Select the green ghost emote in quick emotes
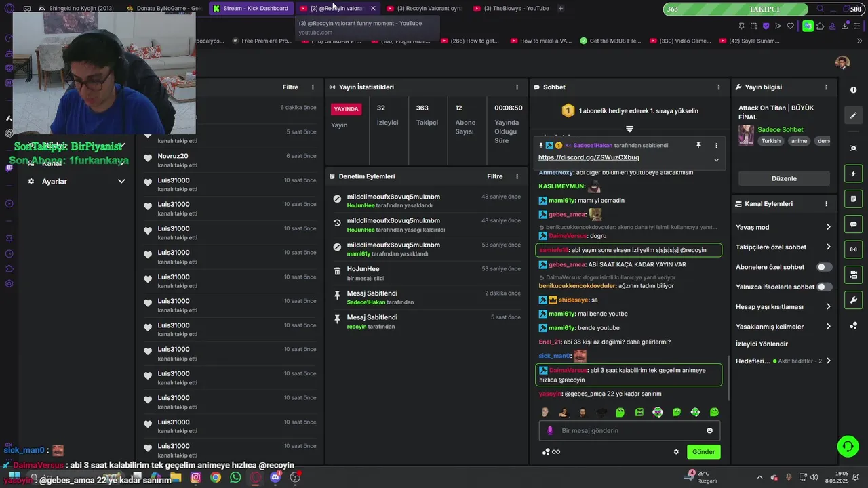Screen dimensions: 868x488 coord(620,412)
